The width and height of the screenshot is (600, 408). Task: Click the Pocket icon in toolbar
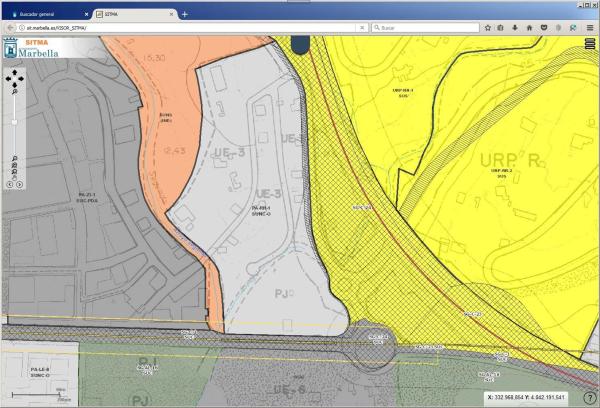tap(544, 28)
